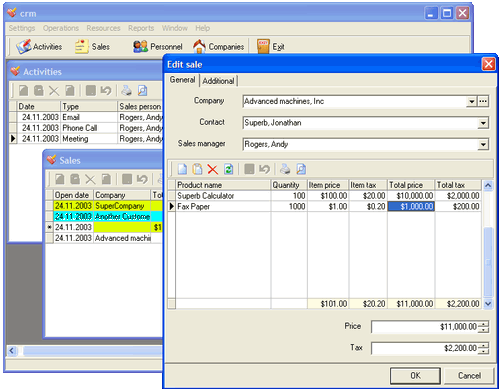Screen dimensions: 500x390
Task: Open Contact dropdown arrow
Action: [483, 123]
